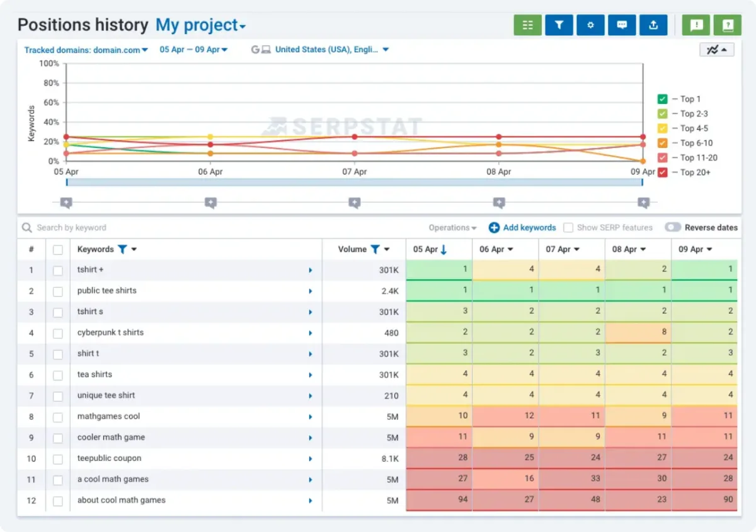
Task: Add annotation marker under 09 Apr
Action: tap(643, 203)
